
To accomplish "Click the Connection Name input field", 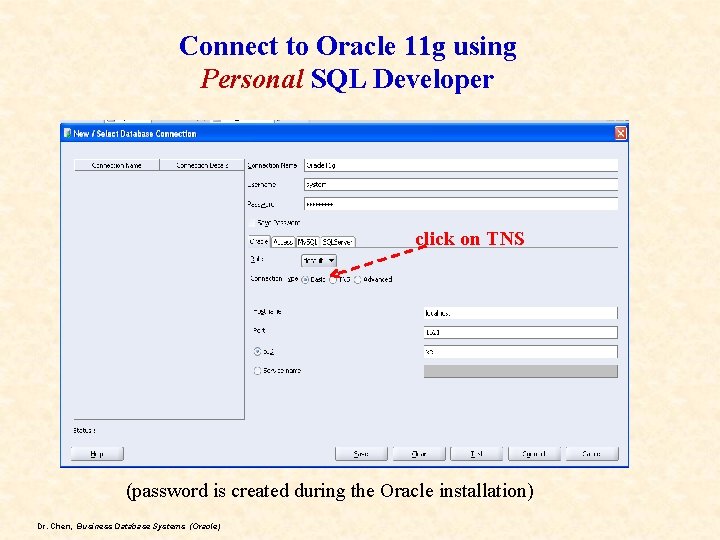I will coord(461,165).
